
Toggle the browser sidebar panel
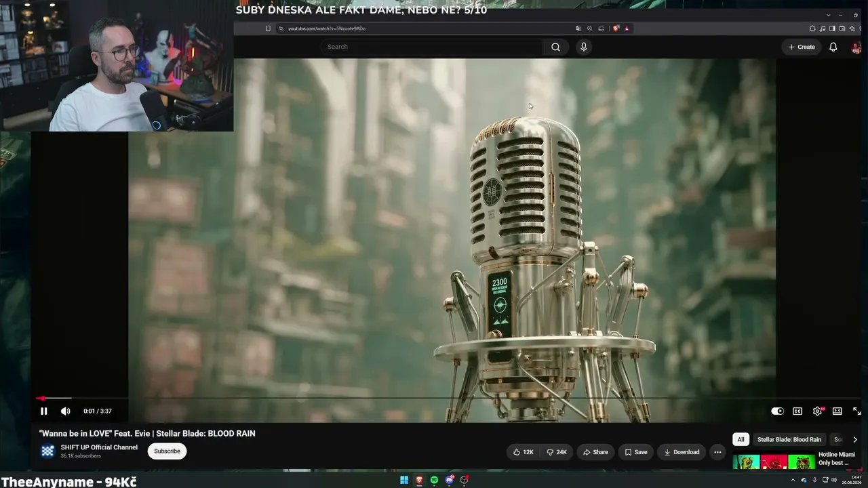[832, 28]
